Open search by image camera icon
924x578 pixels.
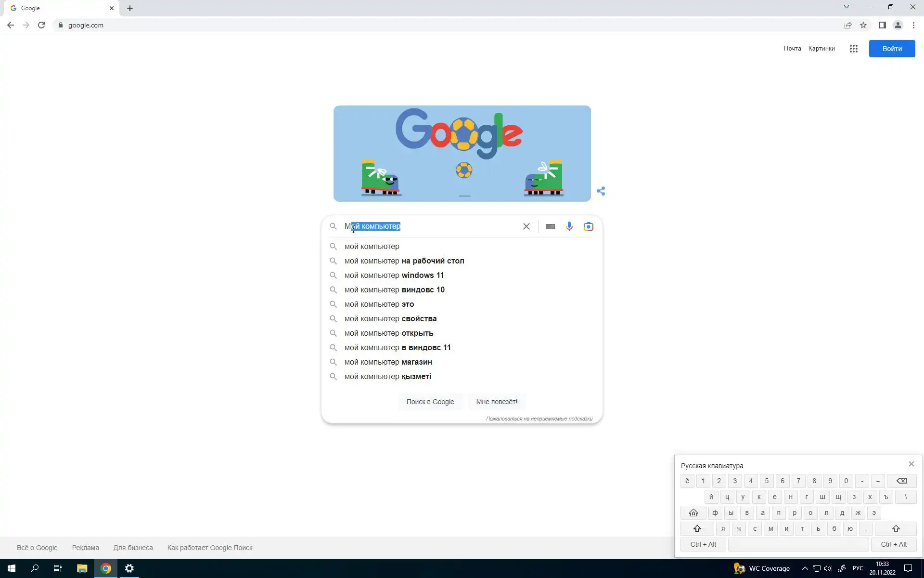pyautogui.click(x=588, y=226)
